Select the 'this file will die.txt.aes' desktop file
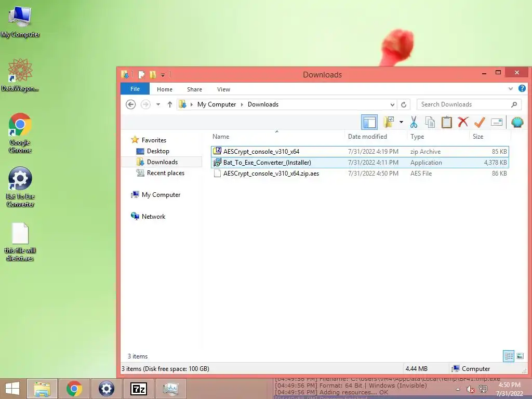Screen dimensions: 532x399 pos(20,242)
